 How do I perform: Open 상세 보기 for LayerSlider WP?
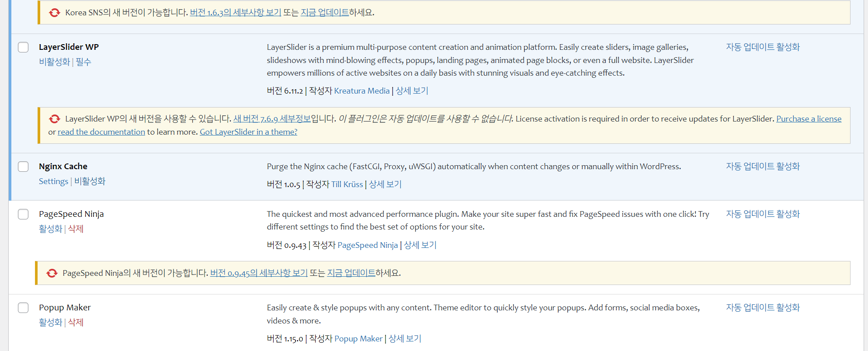tap(412, 90)
